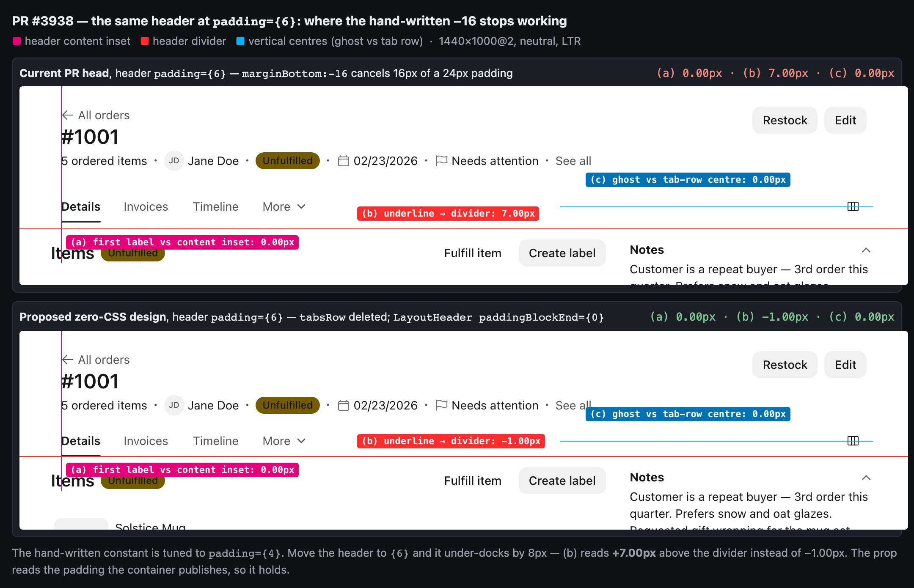Click the Notes heading in the Proposed zero-CSS design panel
Image resolution: width=914 pixels, height=588 pixels.
(x=647, y=478)
